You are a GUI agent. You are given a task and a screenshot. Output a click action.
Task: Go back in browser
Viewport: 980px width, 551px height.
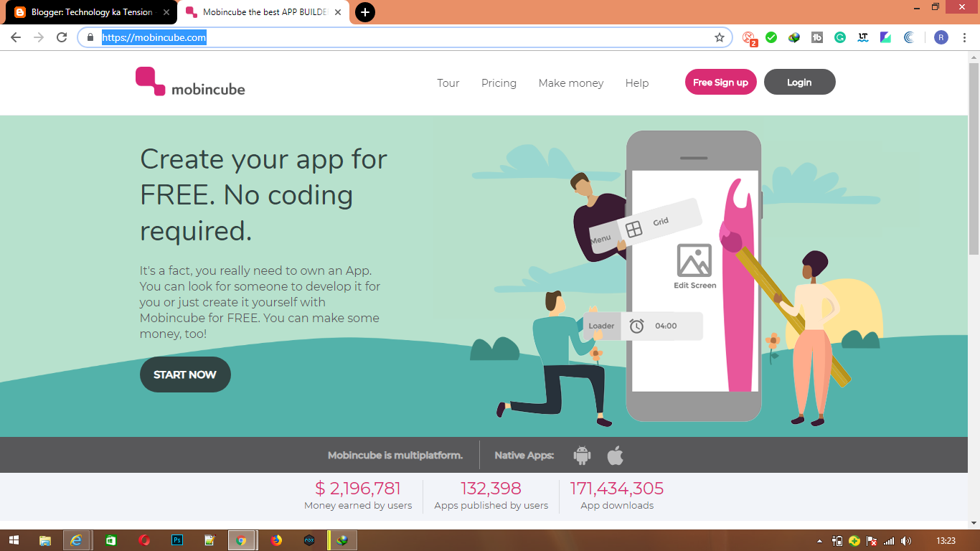[x=16, y=37]
